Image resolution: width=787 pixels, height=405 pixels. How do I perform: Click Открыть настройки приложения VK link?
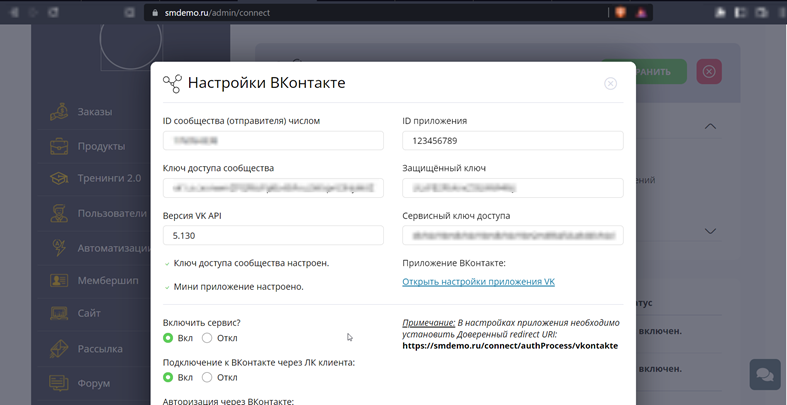[x=478, y=282]
